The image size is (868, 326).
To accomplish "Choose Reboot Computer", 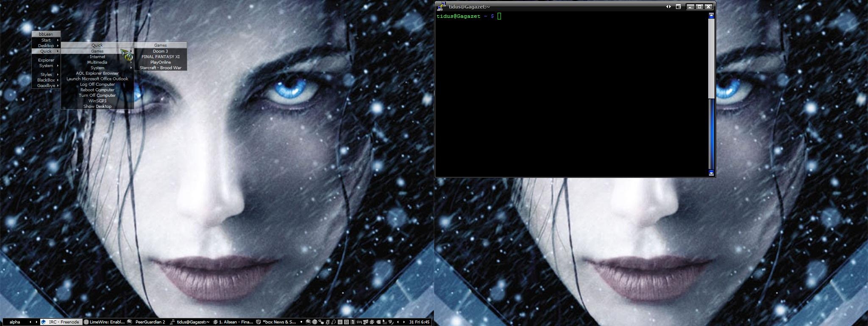I will point(97,90).
